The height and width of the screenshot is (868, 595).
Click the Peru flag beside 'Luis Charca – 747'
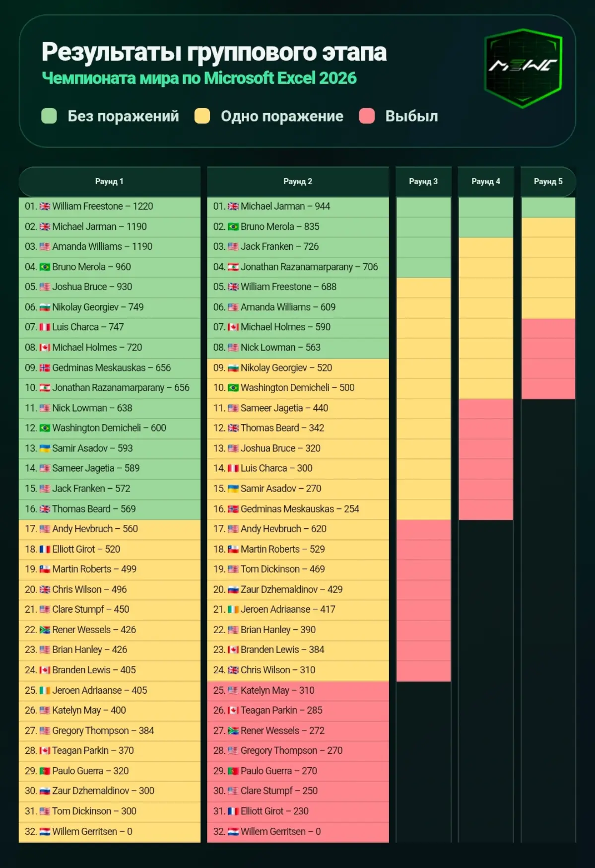45,327
